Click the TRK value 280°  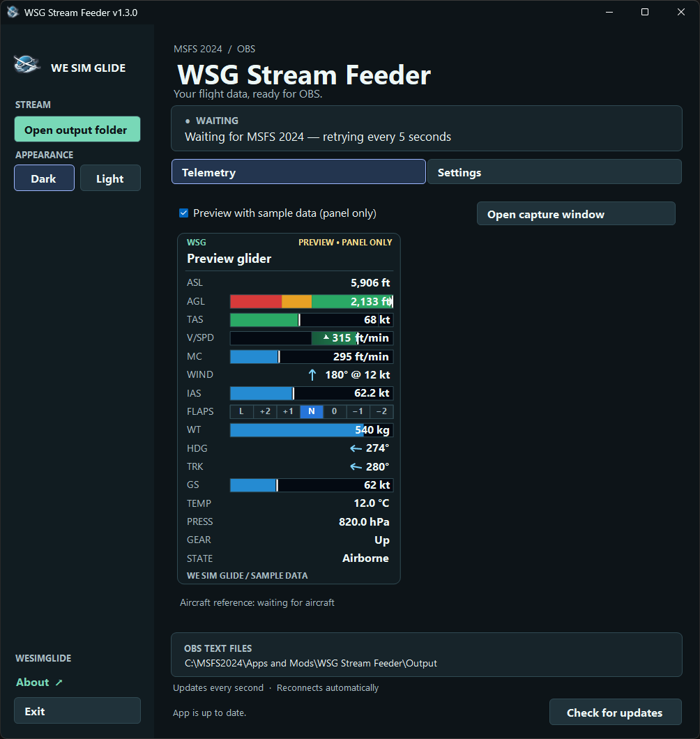[x=378, y=466]
